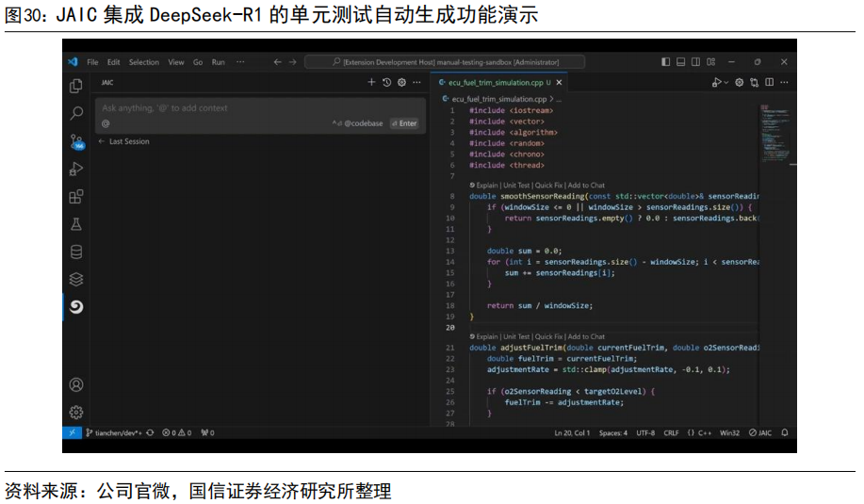Open the Explorer view in the activity bar

pyautogui.click(x=76, y=86)
